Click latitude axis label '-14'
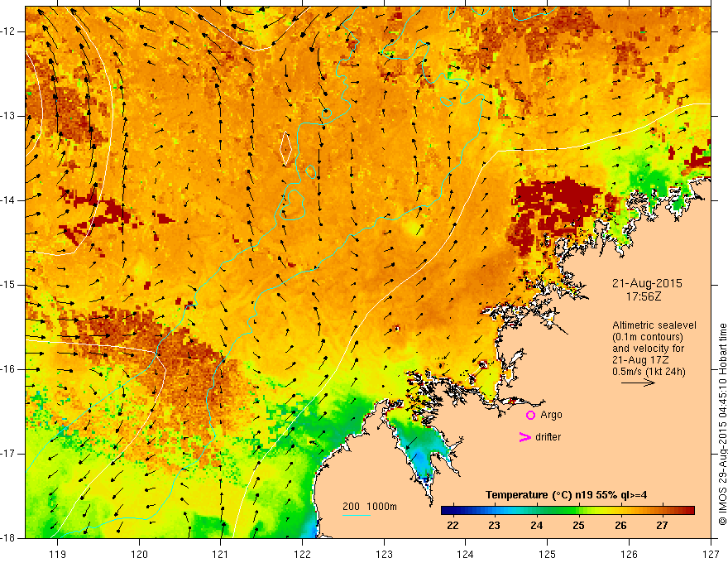Viewport: 728px width, 563px height. pos(9,200)
